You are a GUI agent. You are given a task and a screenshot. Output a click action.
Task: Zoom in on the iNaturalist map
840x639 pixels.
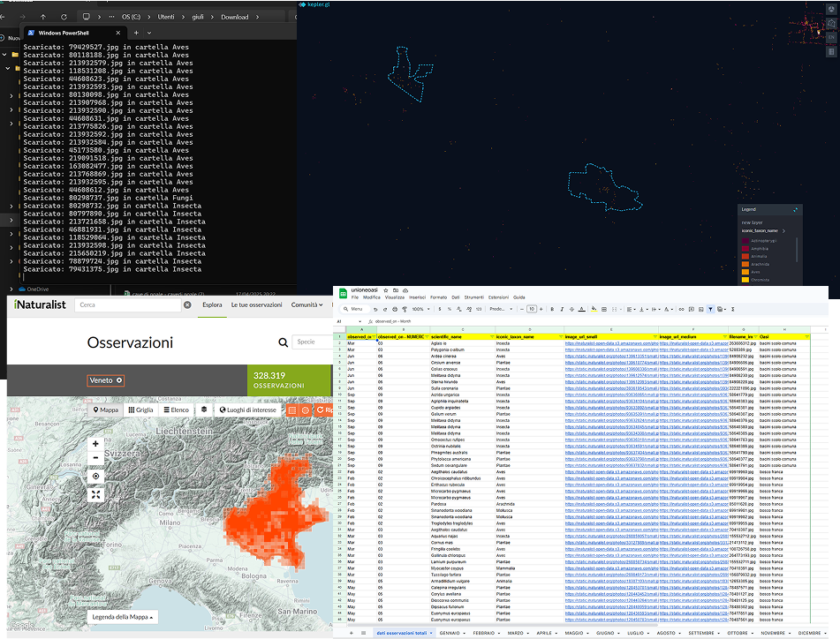point(95,444)
